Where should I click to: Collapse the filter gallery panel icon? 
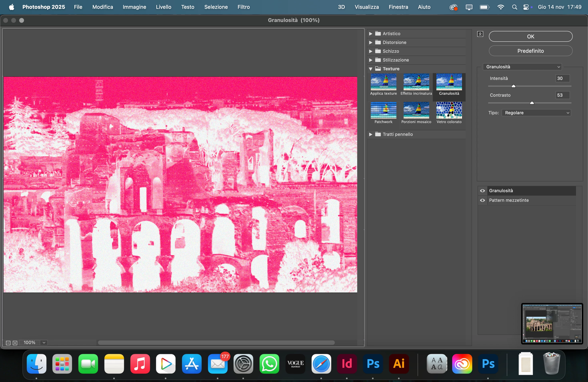point(480,34)
